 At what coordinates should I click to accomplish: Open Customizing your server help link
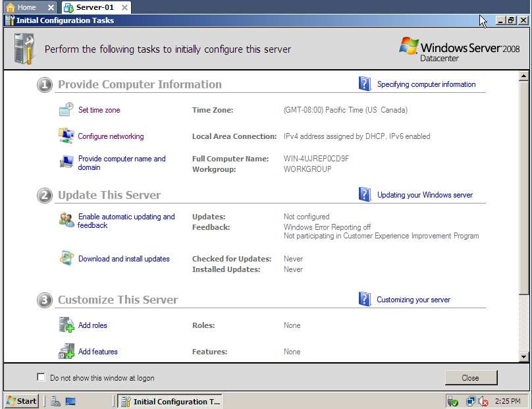coord(413,300)
